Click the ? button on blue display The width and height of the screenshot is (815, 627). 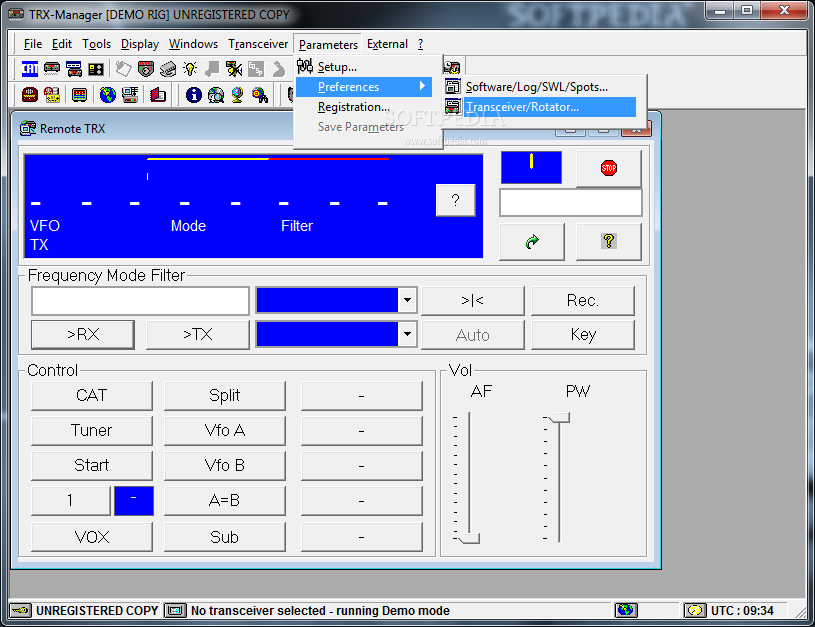click(455, 200)
